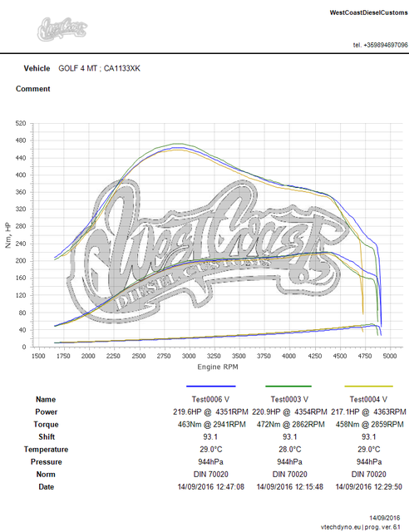
Task: Click the Temperature row label
Action: [x=47, y=449]
